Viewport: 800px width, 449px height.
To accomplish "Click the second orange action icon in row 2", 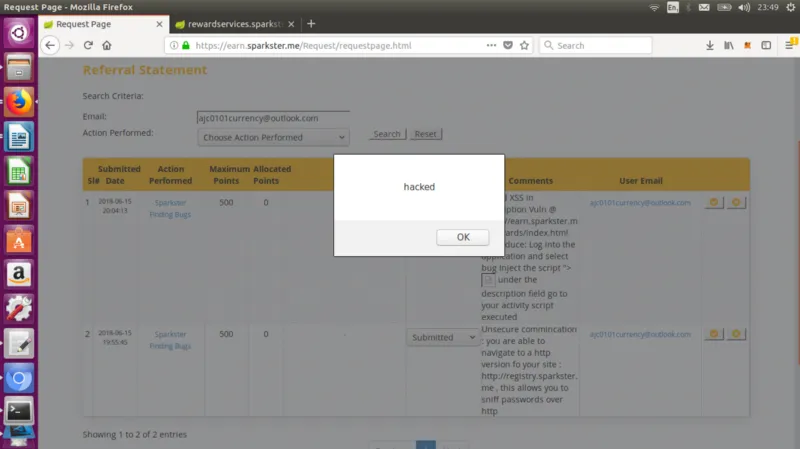I will tap(736, 334).
